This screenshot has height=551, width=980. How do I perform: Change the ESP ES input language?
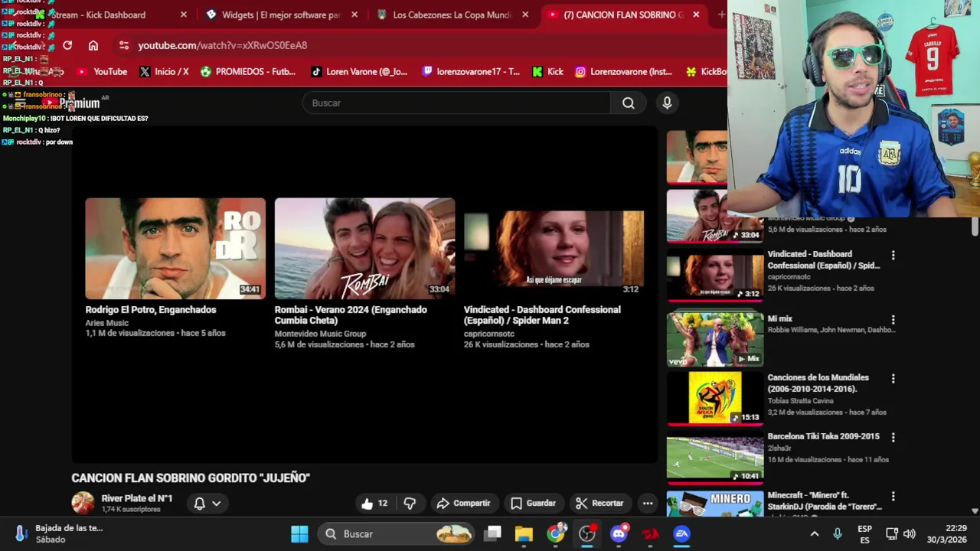(x=864, y=533)
